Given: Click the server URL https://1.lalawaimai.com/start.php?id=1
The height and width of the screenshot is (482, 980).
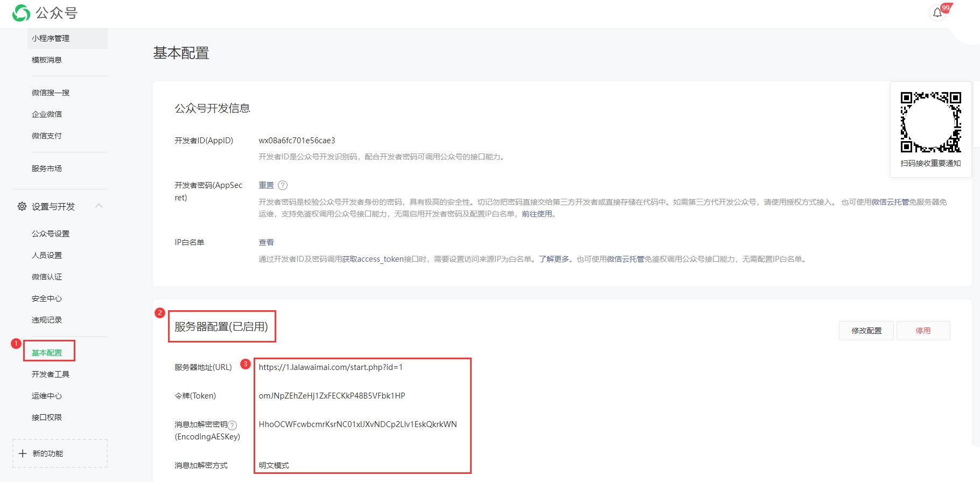Looking at the screenshot, I should 331,367.
